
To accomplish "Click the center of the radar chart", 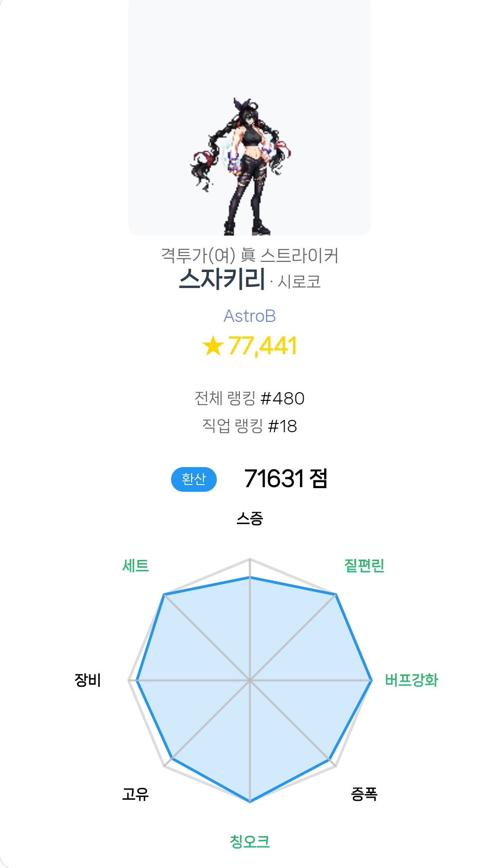I will (250, 681).
